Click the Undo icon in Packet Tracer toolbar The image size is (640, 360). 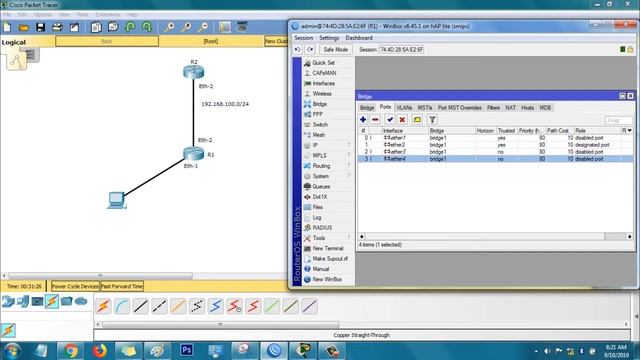click(130, 27)
